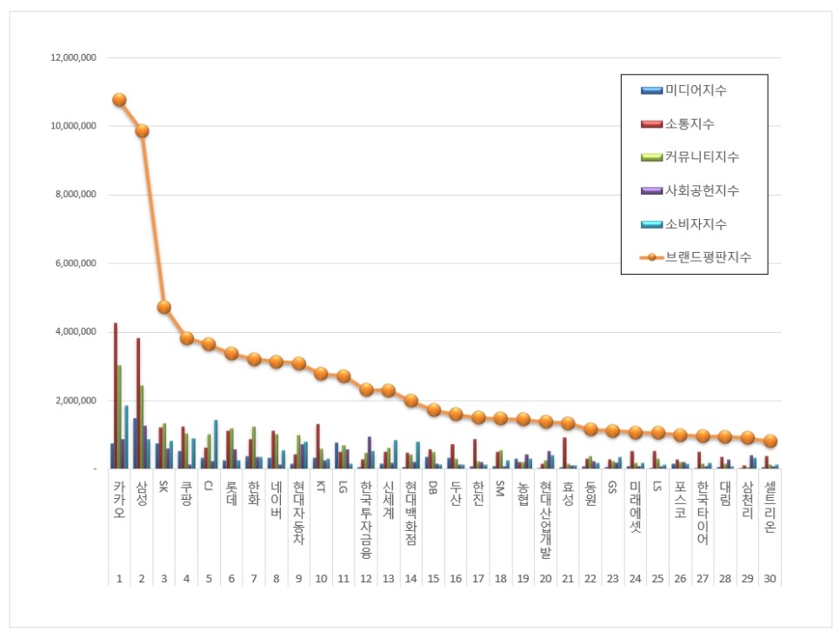This screenshot has width=840, height=638.
Task: Click the red 소통지수 bar for KT
Action: 317,446
